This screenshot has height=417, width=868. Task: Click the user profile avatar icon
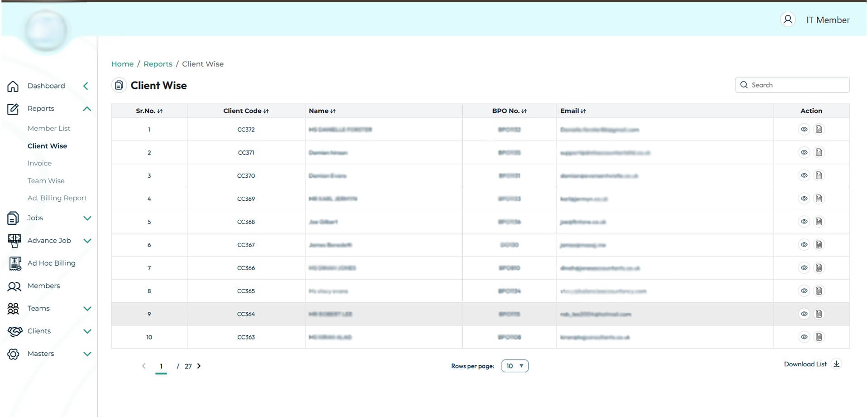tap(788, 19)
